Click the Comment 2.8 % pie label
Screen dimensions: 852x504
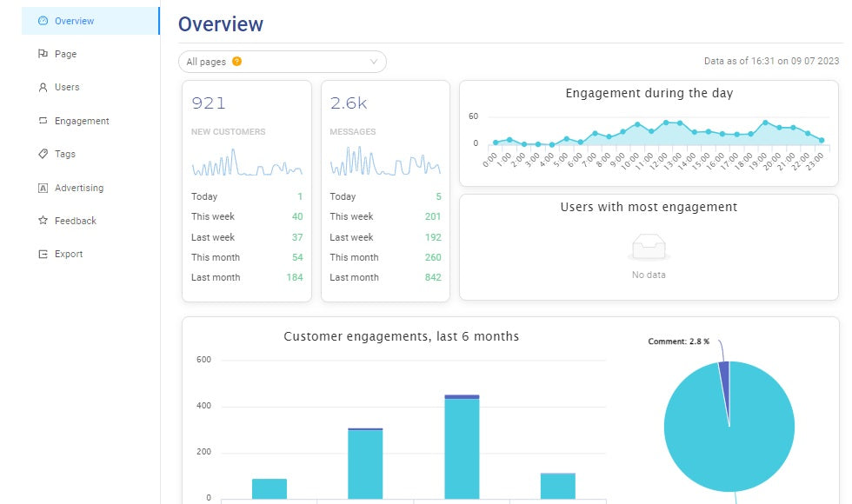(x=679, y=342)
